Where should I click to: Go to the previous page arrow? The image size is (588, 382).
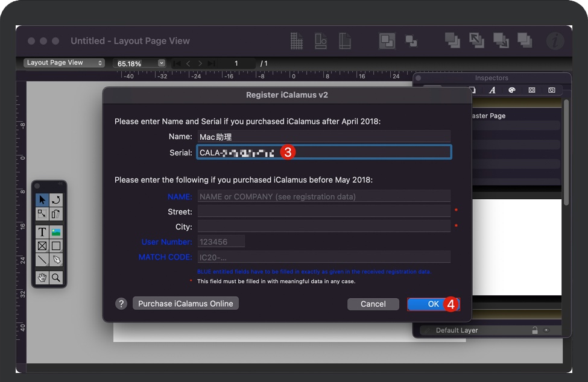click(x=188, y=63)
